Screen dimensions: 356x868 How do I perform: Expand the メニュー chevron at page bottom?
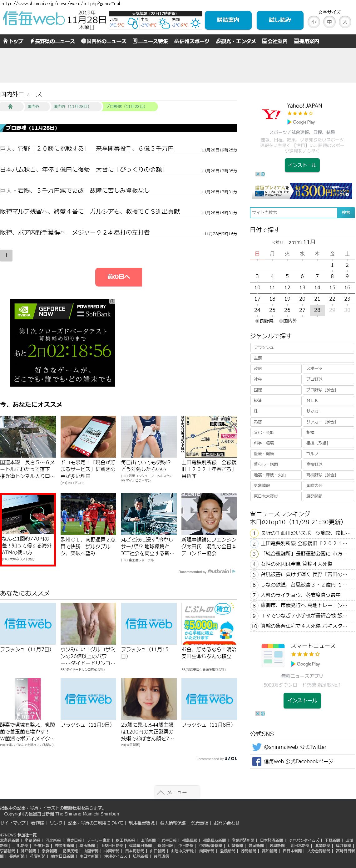pyautogui.click(x=161, y=793)
